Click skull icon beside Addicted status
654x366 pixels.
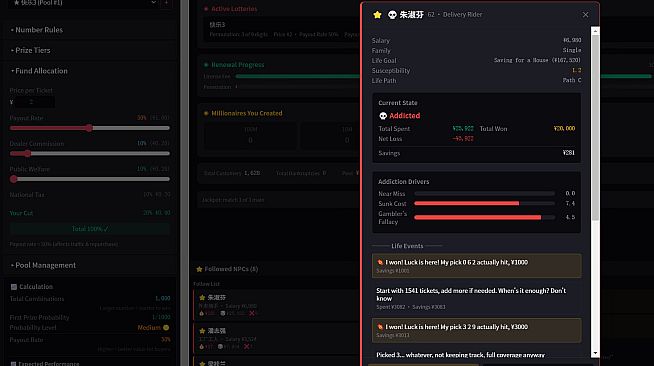coord(383,115)
